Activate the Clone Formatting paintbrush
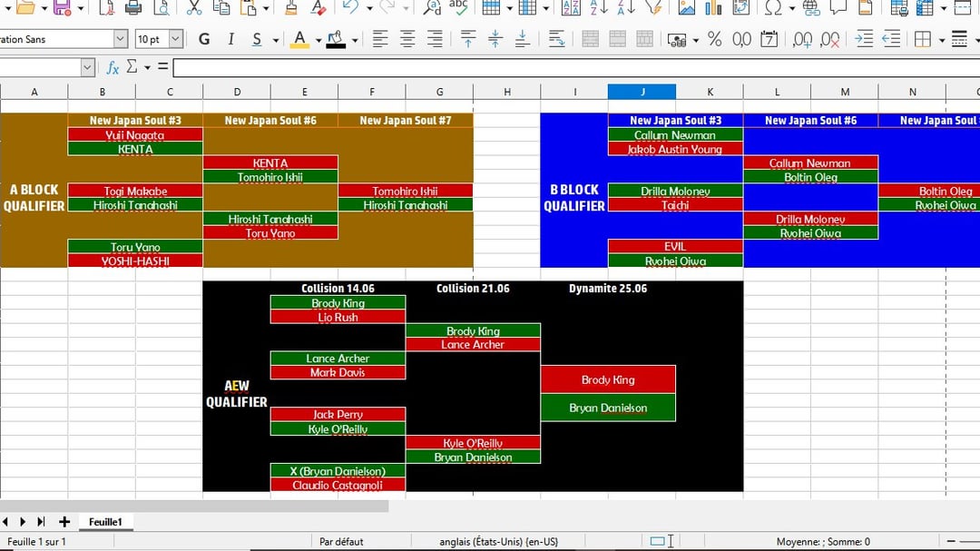This screenshot has height=551, width=980. tap(290, 7)
